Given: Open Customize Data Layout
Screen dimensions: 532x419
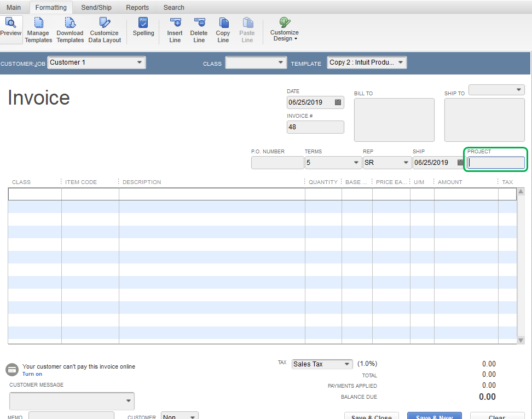Looking at the screenshot, I should pos(105,30).
